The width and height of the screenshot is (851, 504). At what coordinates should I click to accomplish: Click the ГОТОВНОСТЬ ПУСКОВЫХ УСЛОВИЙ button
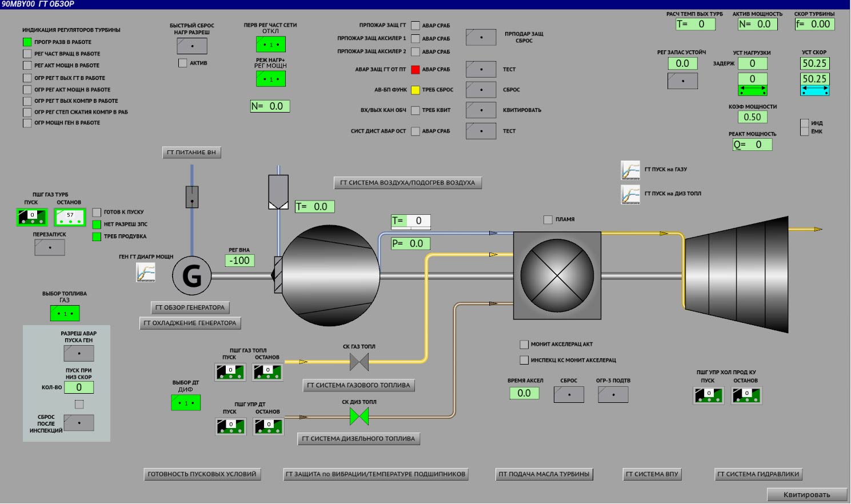[202, 474]
